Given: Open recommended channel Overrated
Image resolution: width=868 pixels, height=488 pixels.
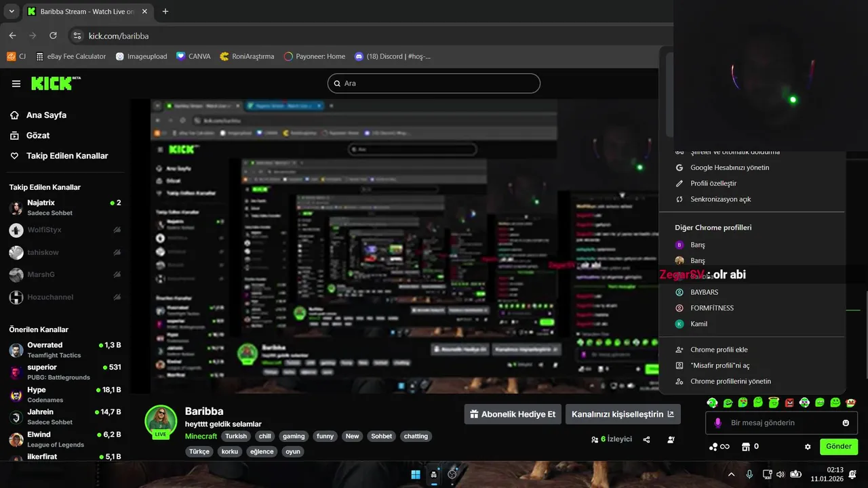Looking at the screenshot, I should (x=65, y=350).
